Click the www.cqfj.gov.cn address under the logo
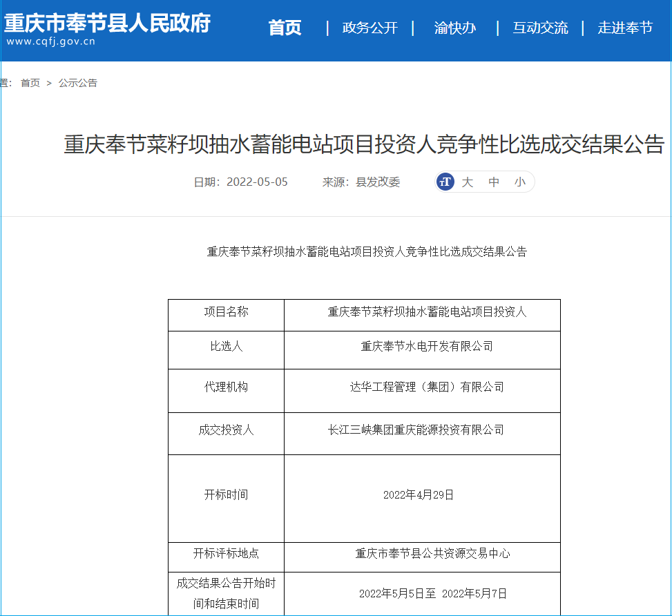672x616 pixels. [51, 42]
